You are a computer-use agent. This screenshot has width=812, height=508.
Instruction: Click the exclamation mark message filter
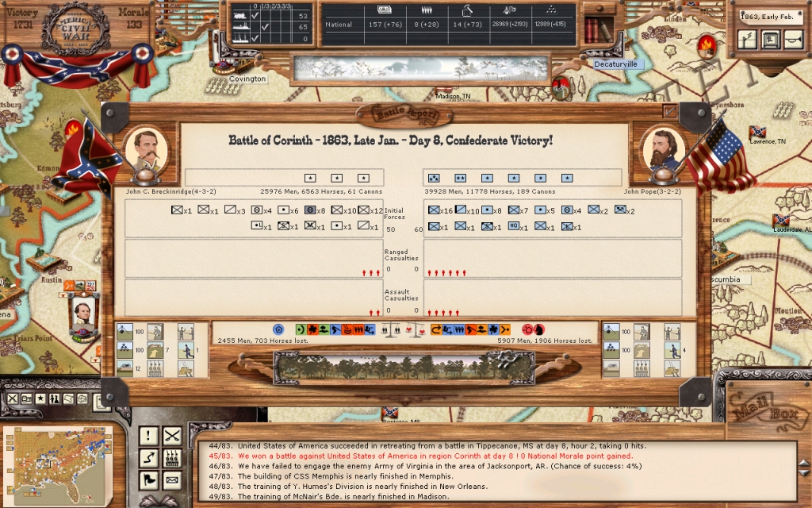(148, 435)
